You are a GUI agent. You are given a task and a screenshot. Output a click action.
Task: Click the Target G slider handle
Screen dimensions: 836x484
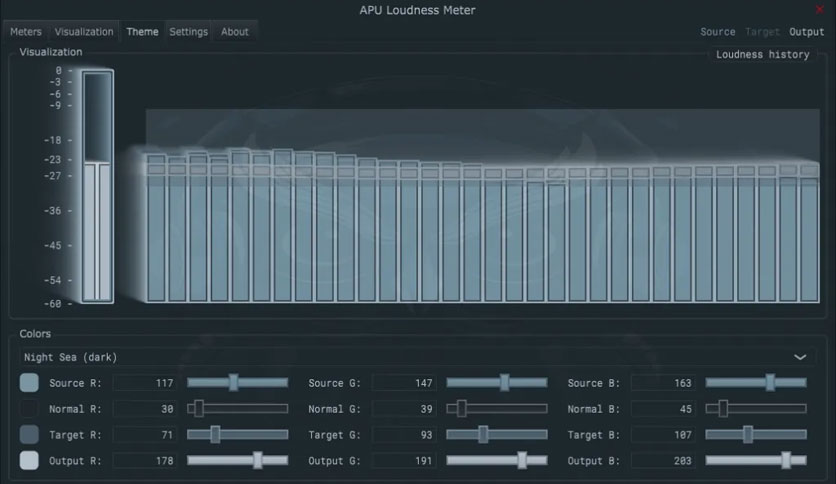point(483,434)
